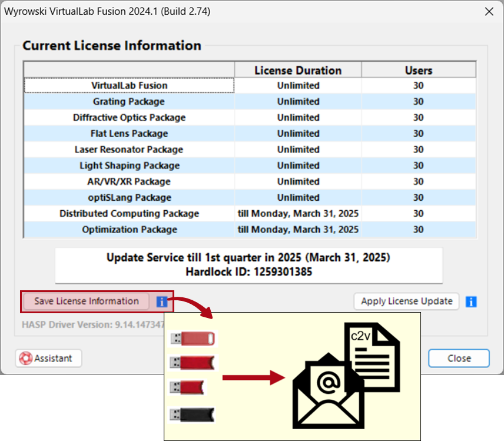This screenshot has height=441, width=504.
Task: Select the Flat Lens Package row
Action: pyautogui.click(x=250, y=134)
